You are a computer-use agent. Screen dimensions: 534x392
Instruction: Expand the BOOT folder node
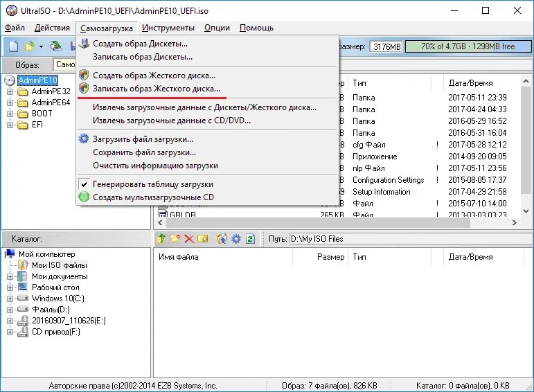click(10, 114)
